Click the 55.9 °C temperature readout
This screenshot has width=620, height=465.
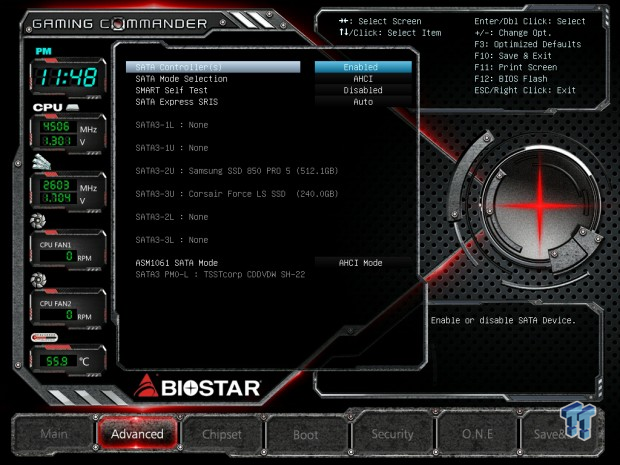tap(68, 360)
